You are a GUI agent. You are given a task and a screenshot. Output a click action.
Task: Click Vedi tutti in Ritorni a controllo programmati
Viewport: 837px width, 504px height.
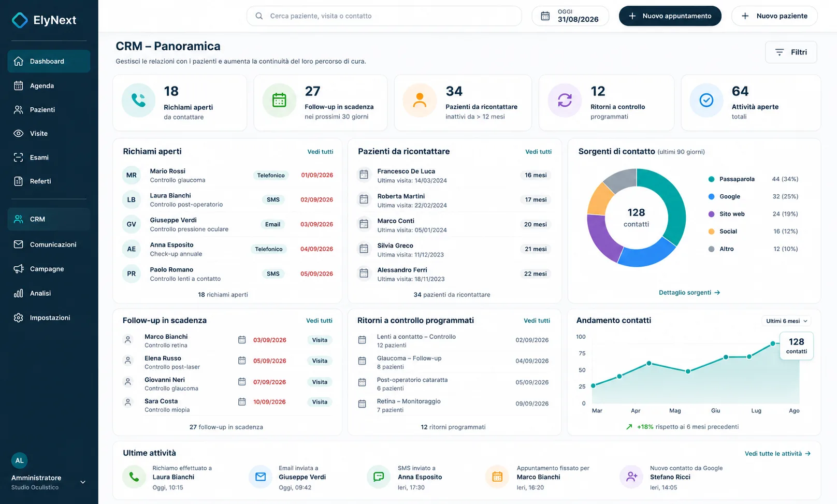click(537, 321)
